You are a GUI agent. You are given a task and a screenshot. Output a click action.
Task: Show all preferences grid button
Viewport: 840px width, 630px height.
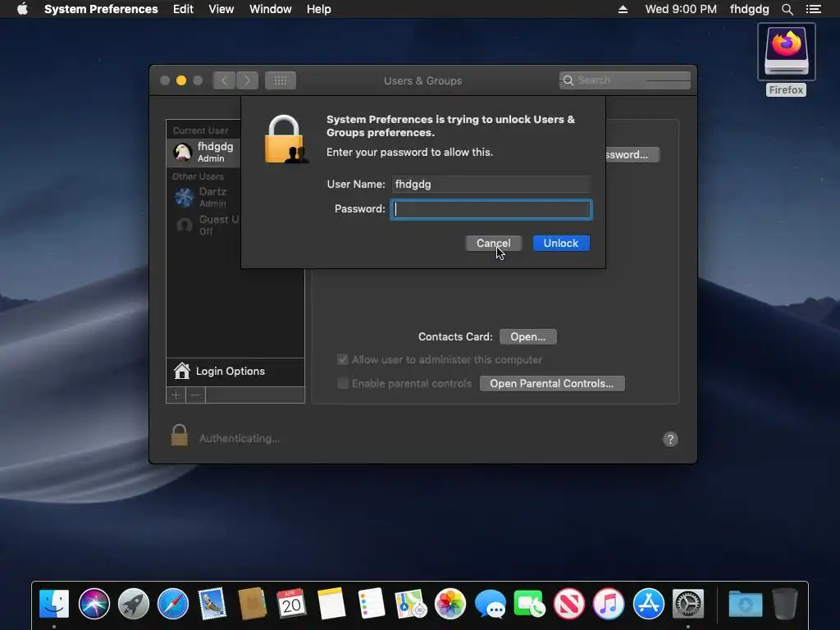(x=281, y=80)
